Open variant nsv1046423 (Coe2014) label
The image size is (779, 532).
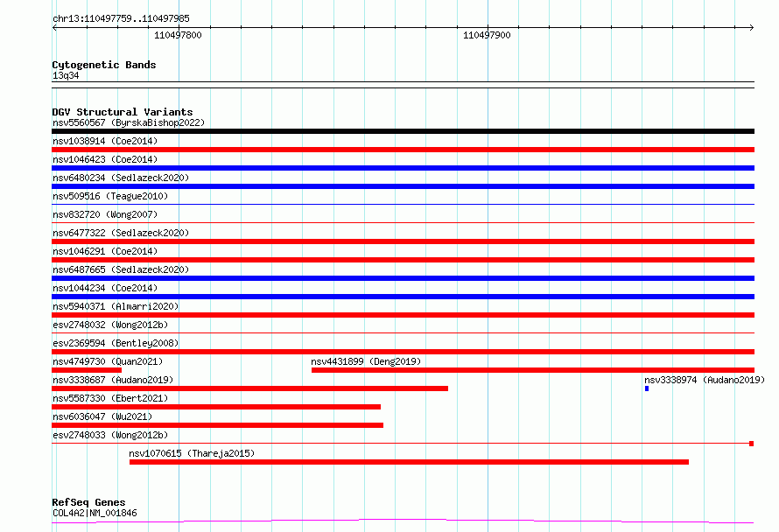coord(105,159)
